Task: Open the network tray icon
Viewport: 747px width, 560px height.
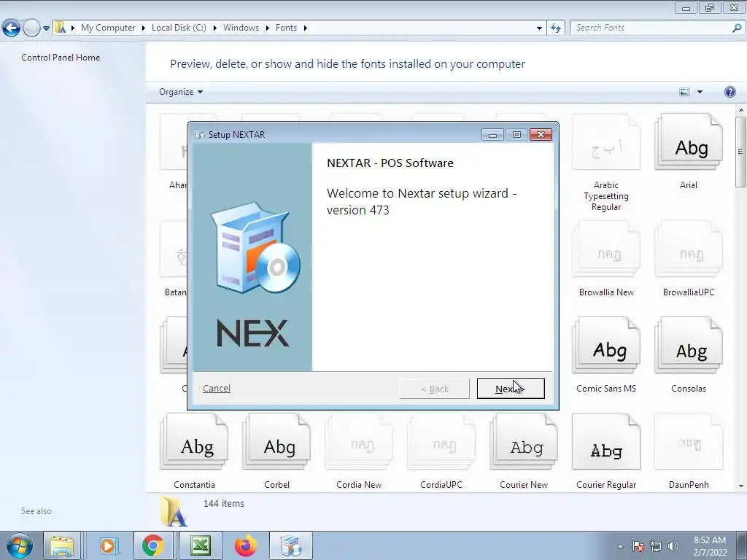Action: [x=656, y=546]
